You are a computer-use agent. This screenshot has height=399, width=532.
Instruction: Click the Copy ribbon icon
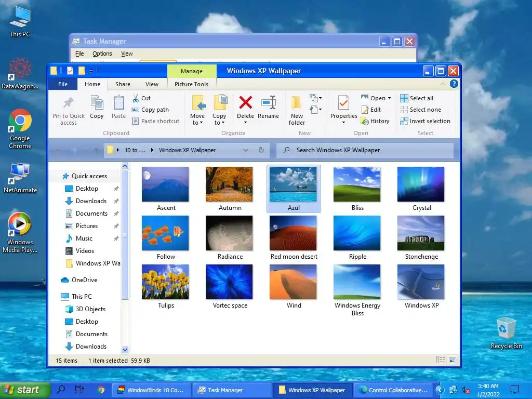pos(97,107)
